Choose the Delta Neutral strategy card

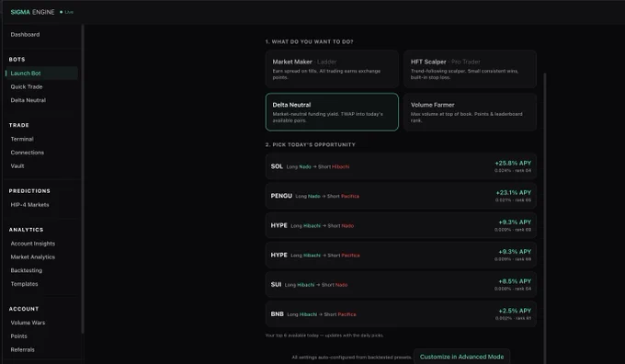pos(332,112)
